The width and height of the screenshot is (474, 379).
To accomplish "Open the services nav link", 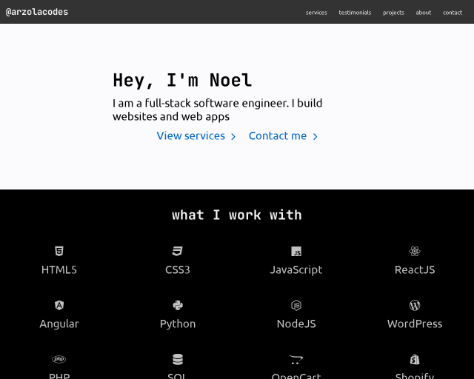I will point(316,13).
